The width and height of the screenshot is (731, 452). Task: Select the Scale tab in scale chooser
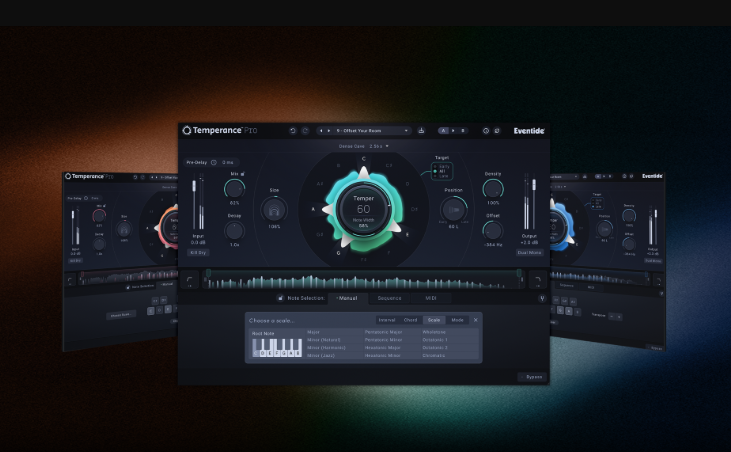pos(434,320)
